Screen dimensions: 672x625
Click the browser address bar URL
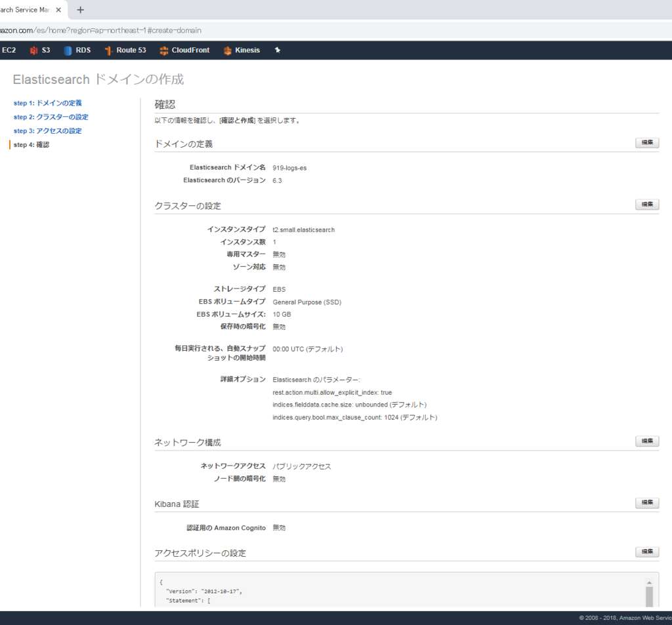click(100, 30)
